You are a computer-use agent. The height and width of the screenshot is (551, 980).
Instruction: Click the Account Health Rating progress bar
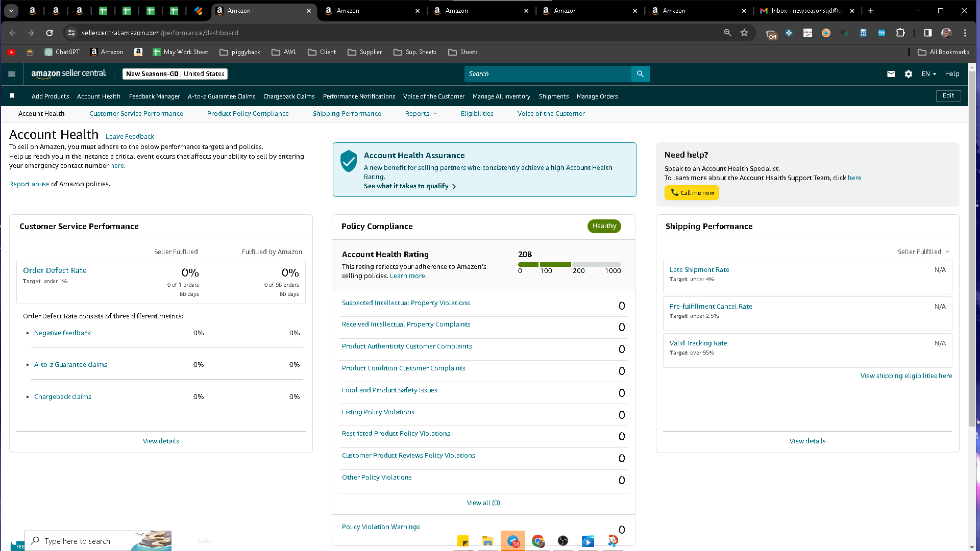click(x=570, y=264)
